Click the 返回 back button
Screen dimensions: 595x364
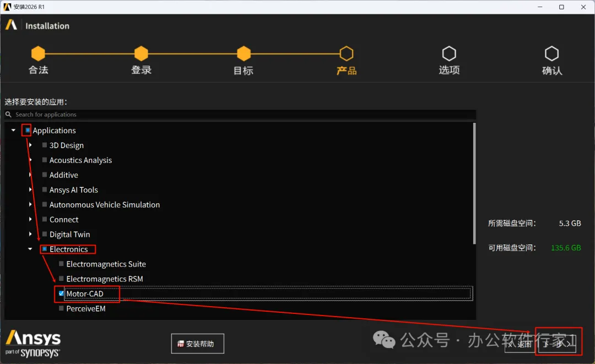[520, 344]
